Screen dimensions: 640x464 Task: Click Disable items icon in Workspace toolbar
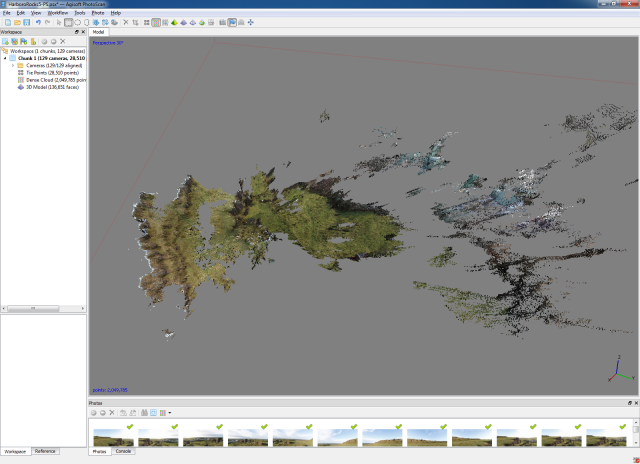53,41
